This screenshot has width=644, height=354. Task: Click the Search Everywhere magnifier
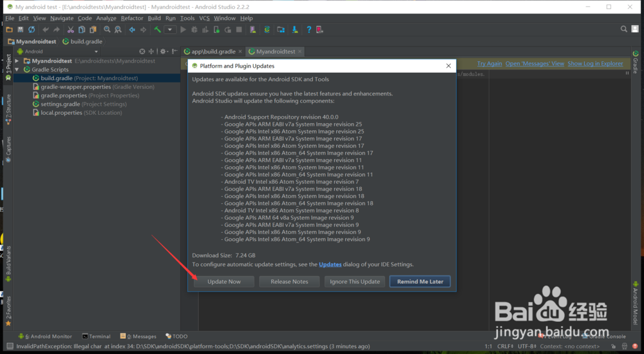624,29
